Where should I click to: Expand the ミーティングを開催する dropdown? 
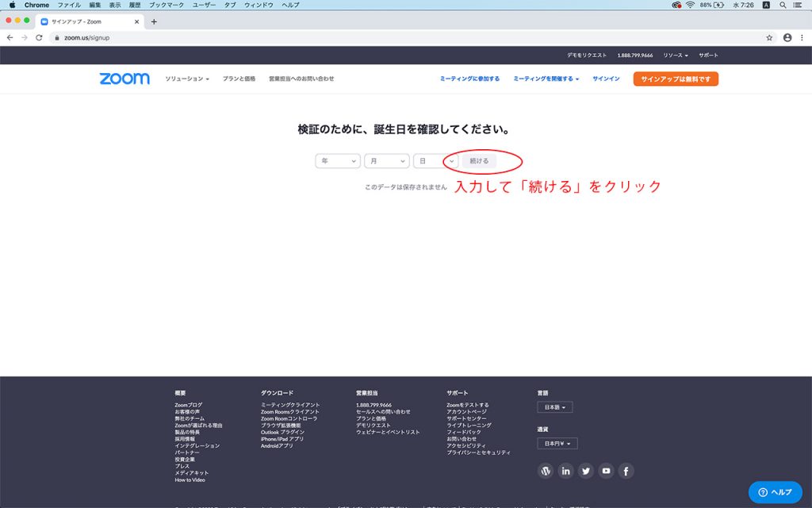click(546, 79)
